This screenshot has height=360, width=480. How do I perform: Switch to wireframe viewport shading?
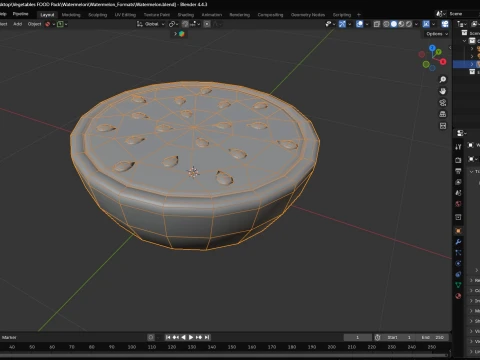(x=386, y=24)
